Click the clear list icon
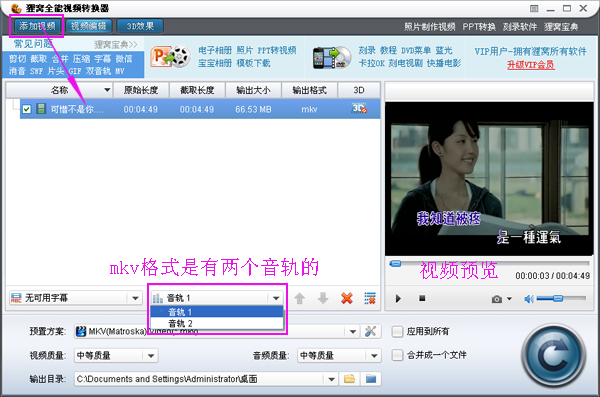The height and width of the screenshot is (397, 600). 370,298
